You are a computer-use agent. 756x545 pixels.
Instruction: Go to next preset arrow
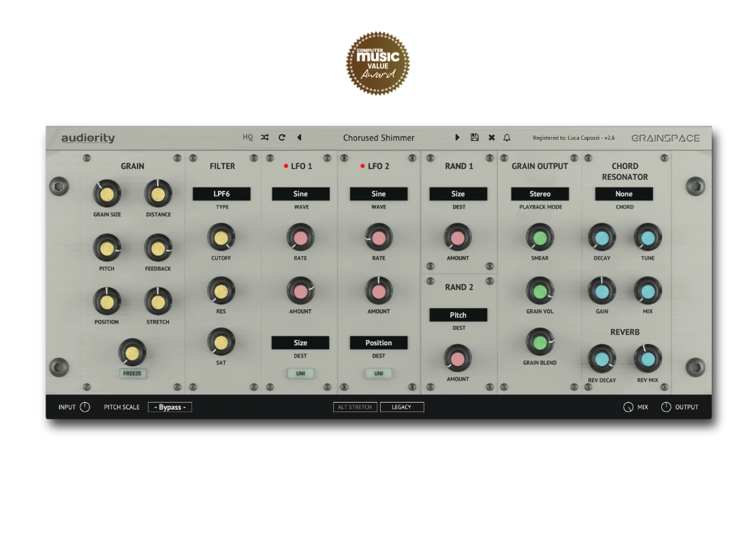[x=457, y=138]
